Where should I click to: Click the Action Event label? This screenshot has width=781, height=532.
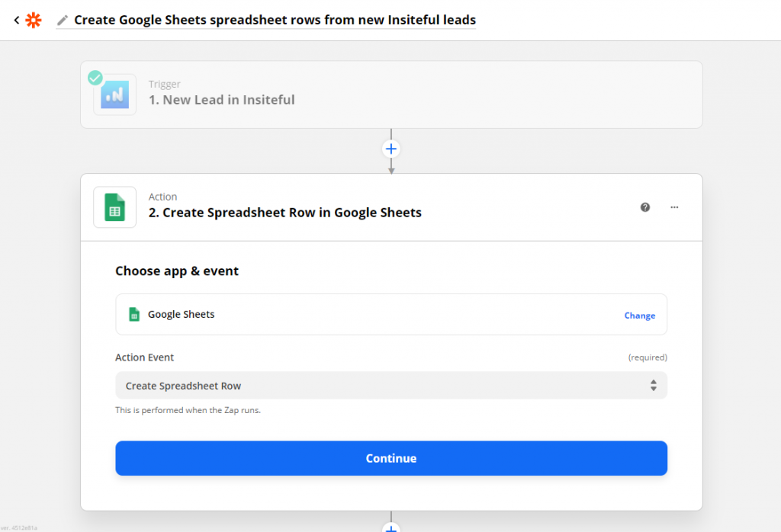(x=144, y=357)
